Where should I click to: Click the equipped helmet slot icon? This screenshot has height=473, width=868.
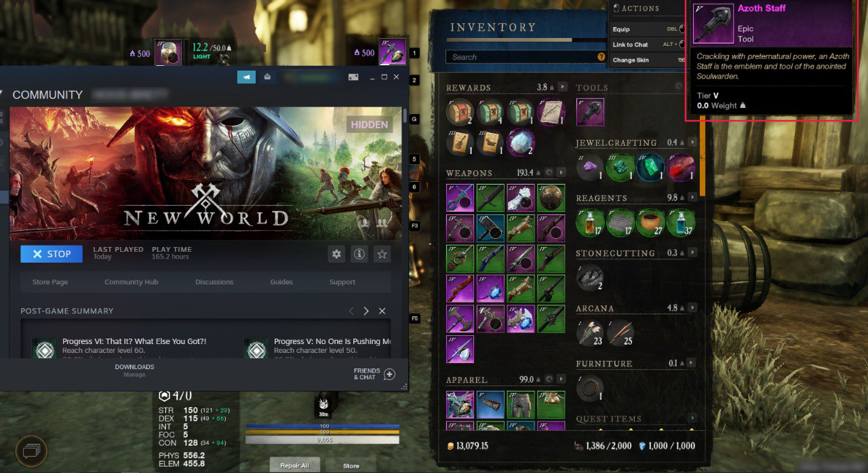[168, 53]
